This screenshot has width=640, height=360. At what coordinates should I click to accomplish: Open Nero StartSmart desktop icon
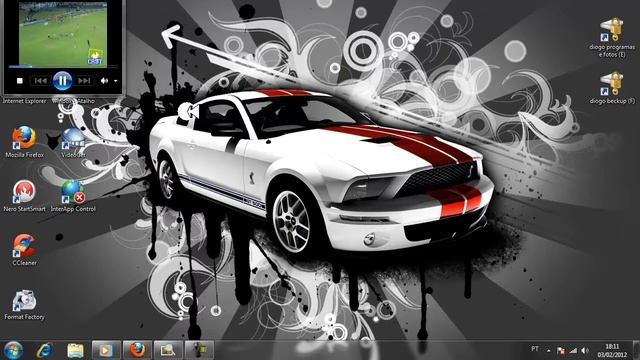(x=24, y=196)
